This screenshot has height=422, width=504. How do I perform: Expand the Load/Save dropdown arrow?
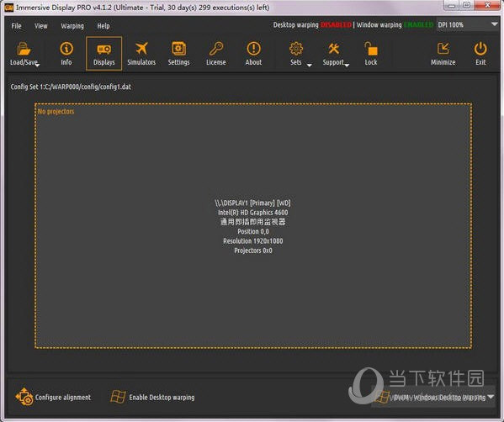37,66
